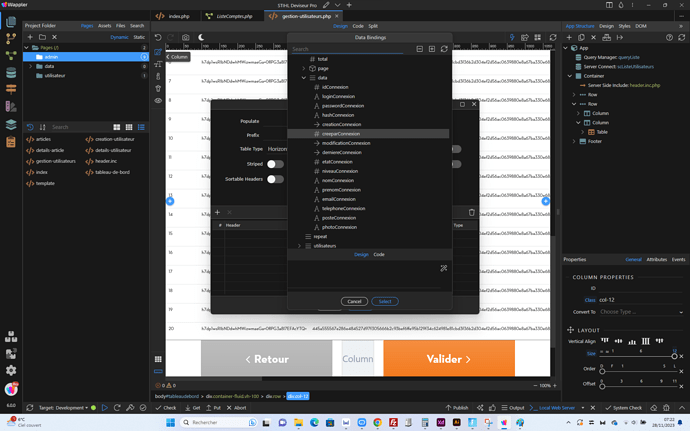Open help icon in App Structure panel
Image resolution: width=690 pixels, height=431 pixels.
669,37
